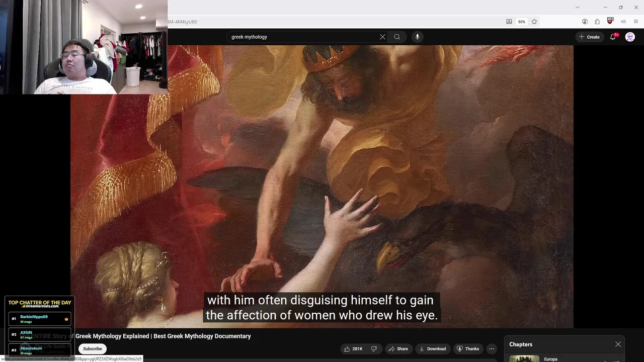This screenshot has width=644, height=362.
Task: Open the ad blocker shield extension
Action: pos(610,21)
